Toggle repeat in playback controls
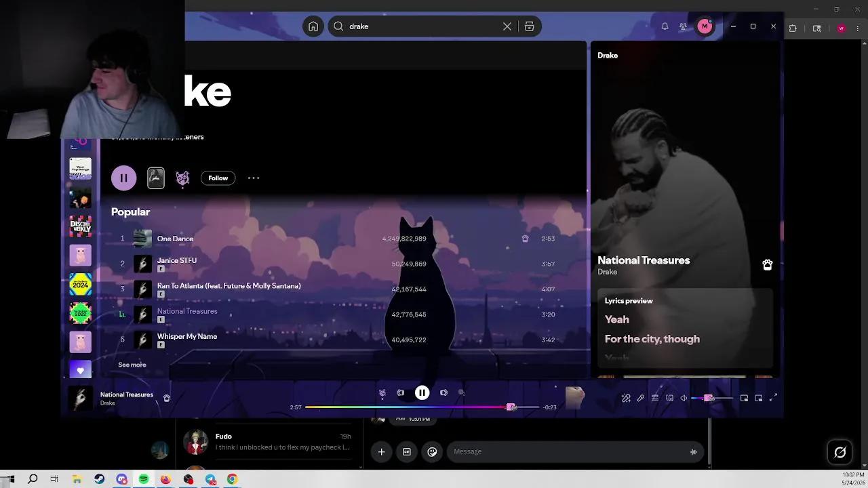The image size is (868, 488). (462, 392)
